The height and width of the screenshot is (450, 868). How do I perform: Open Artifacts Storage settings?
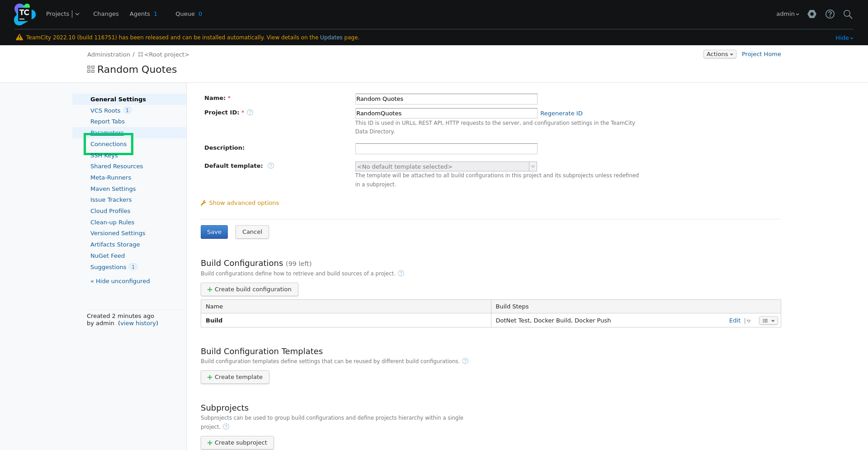[115, 245]
